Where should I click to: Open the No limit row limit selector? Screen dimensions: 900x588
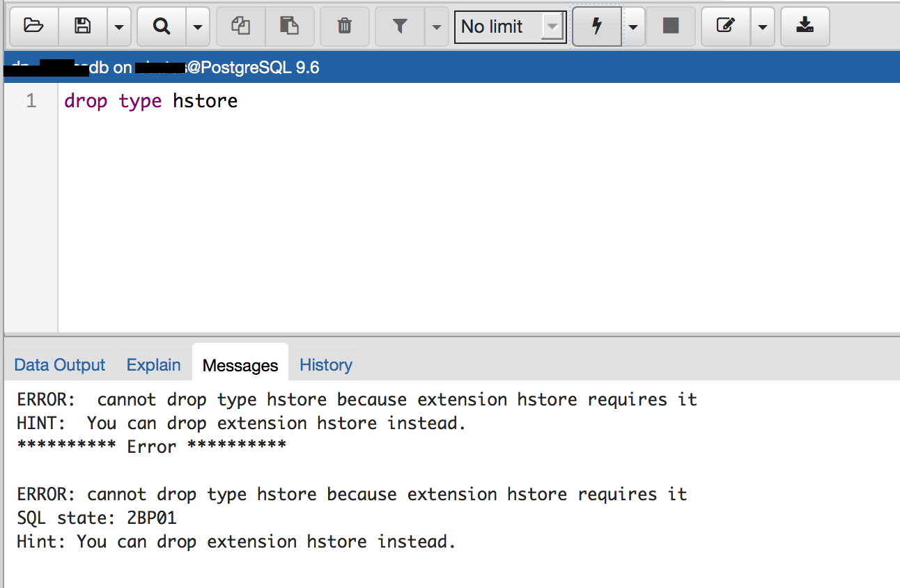510,26
